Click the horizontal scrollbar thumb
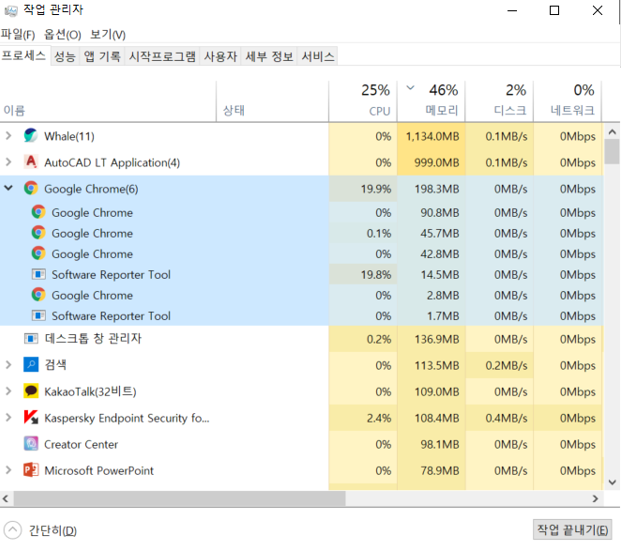Image resolution: width=621 pixels, height=546 pixels. point(179,498)
